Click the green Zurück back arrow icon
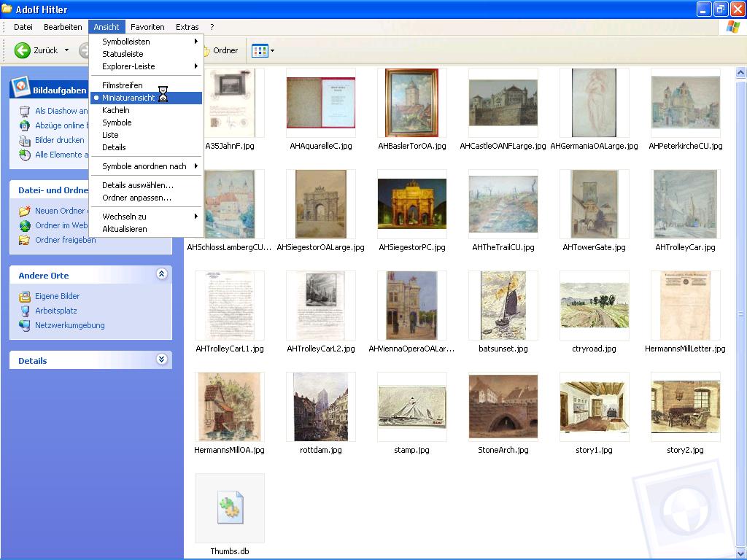 tap(23, 50)
